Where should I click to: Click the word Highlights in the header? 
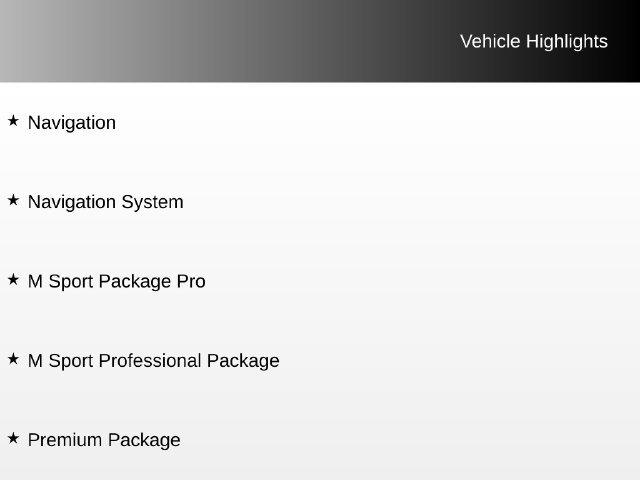tap(567, 42)
